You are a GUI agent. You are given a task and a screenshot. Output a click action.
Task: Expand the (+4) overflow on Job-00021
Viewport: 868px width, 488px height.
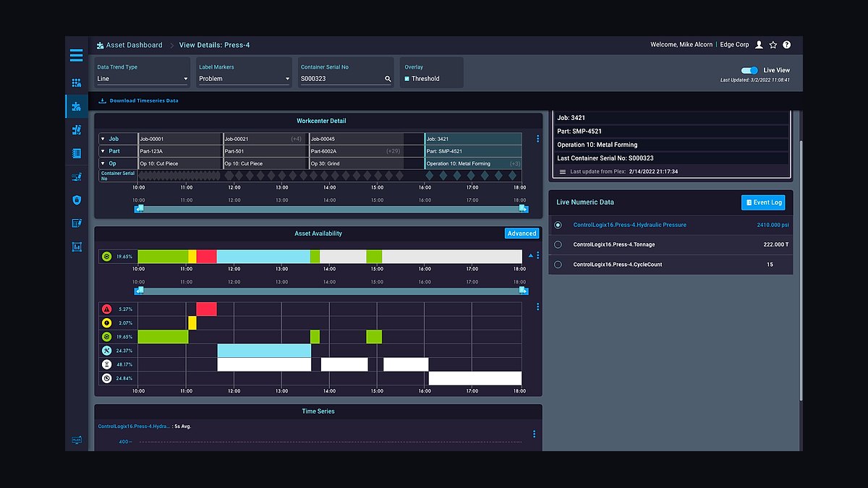(296, 139)
